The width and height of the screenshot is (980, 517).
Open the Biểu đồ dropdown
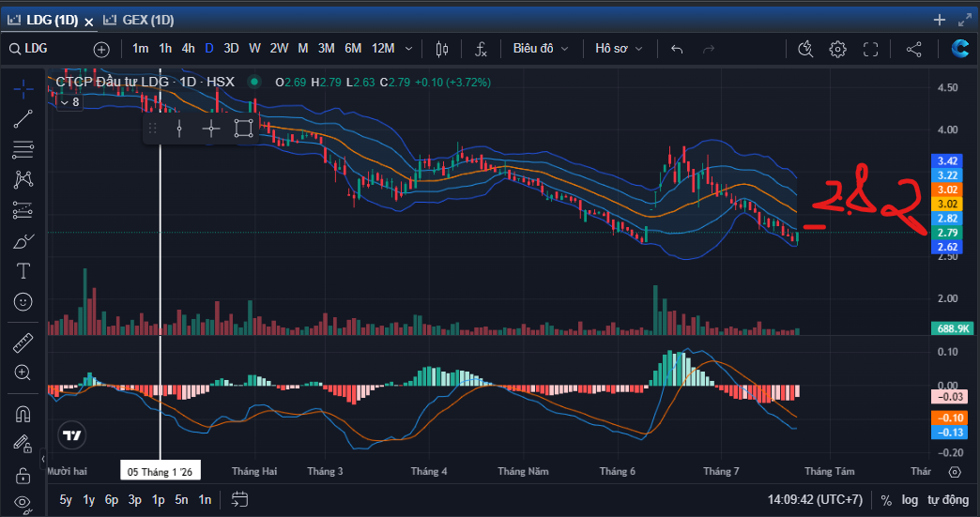541,49
